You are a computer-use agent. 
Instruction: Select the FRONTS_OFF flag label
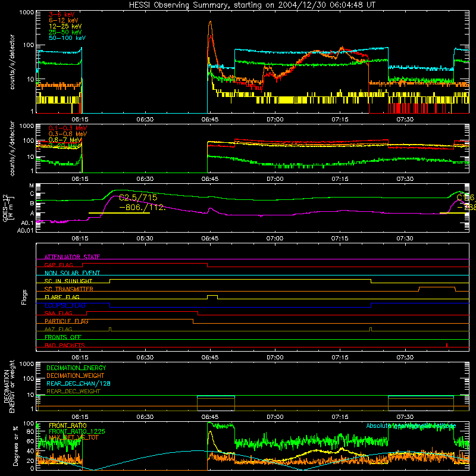(63, 337)
